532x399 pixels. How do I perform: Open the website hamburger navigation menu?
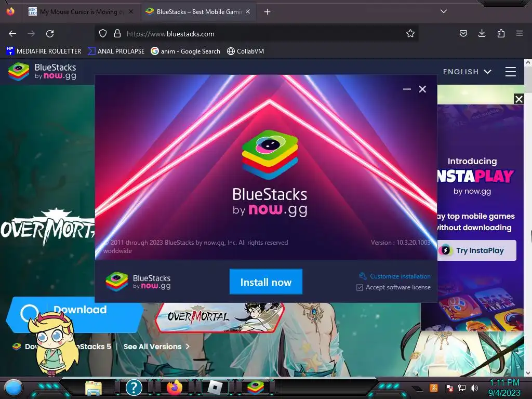point(510,72)
